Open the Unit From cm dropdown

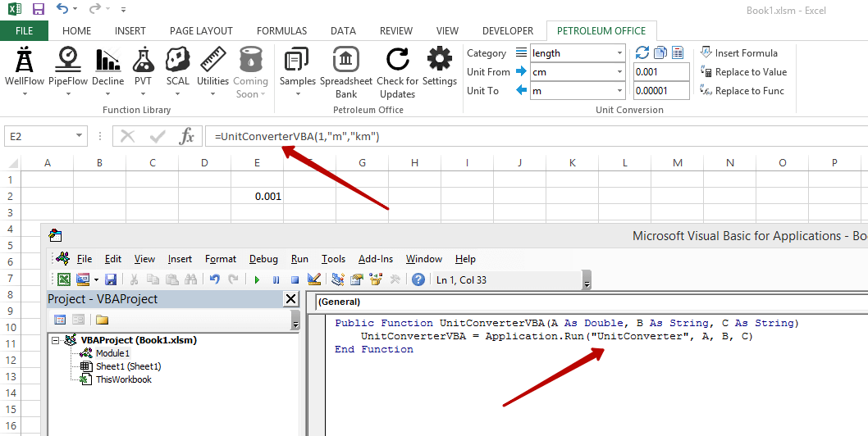(619, 72)
